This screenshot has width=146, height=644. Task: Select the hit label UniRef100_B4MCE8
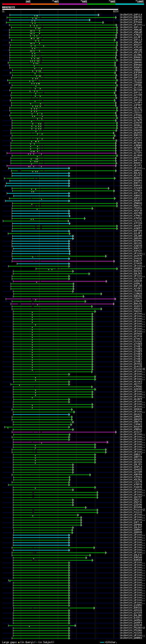[x=131, y=560]
